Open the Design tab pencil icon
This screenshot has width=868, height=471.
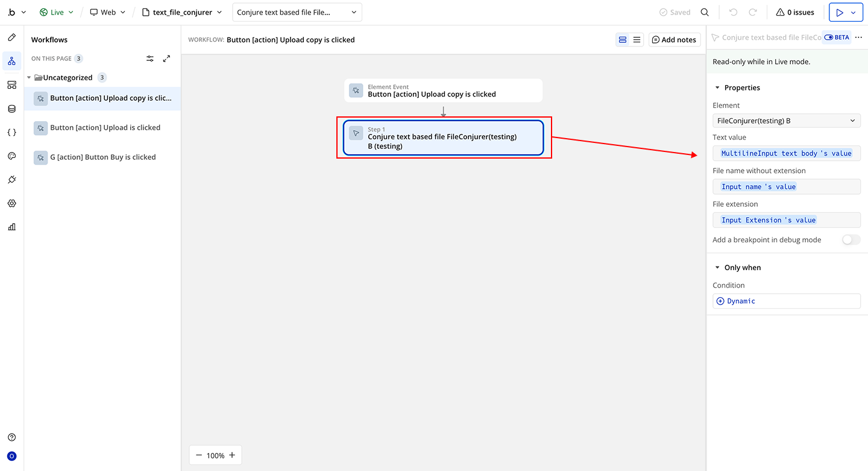click(11, 37)
